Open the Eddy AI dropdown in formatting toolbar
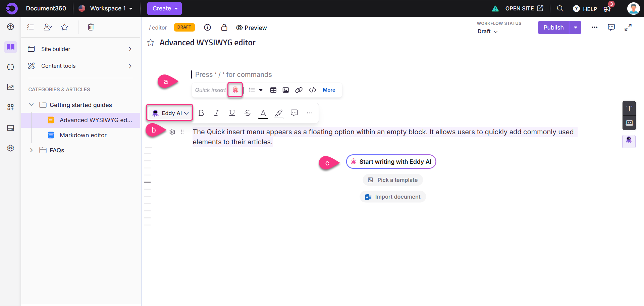The width and height of the screenshot is (644, 306). pyautogui.click(x=170, y=113)
